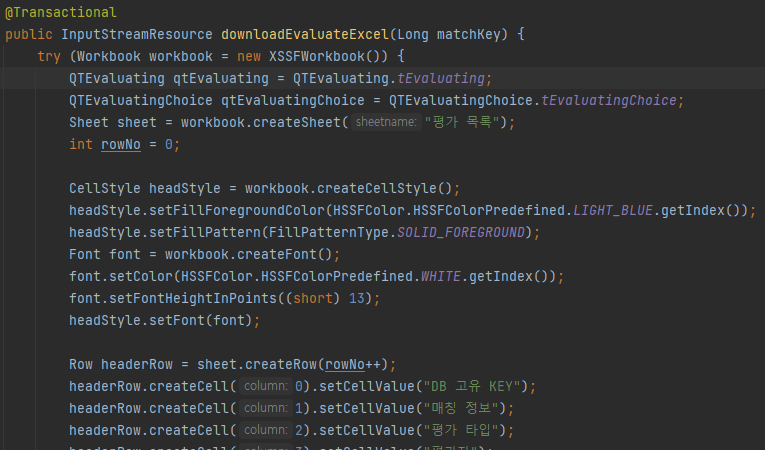Click the "평가 목록" string literal
Image resolution: width=765 pixels, height=450 pixels.
pos(462,122)
